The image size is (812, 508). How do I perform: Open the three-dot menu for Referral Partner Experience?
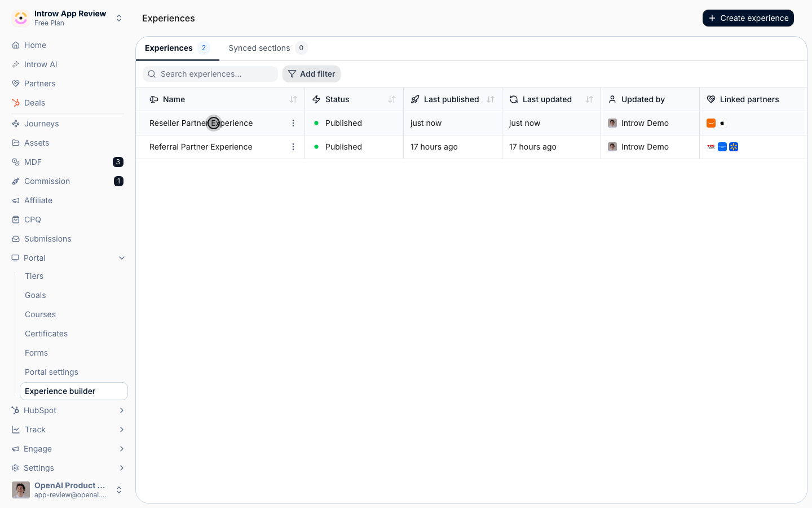pyautogui.click(x=293, y=147)
